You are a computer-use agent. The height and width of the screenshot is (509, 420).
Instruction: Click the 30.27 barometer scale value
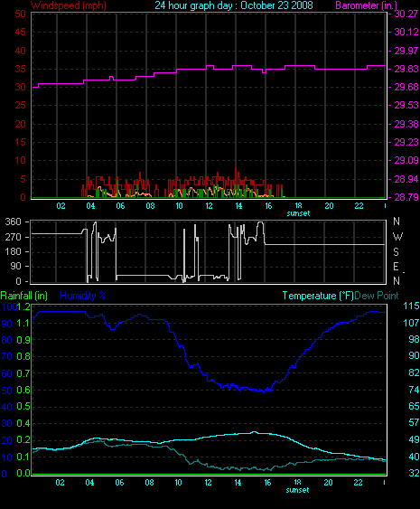click(406, 14)
